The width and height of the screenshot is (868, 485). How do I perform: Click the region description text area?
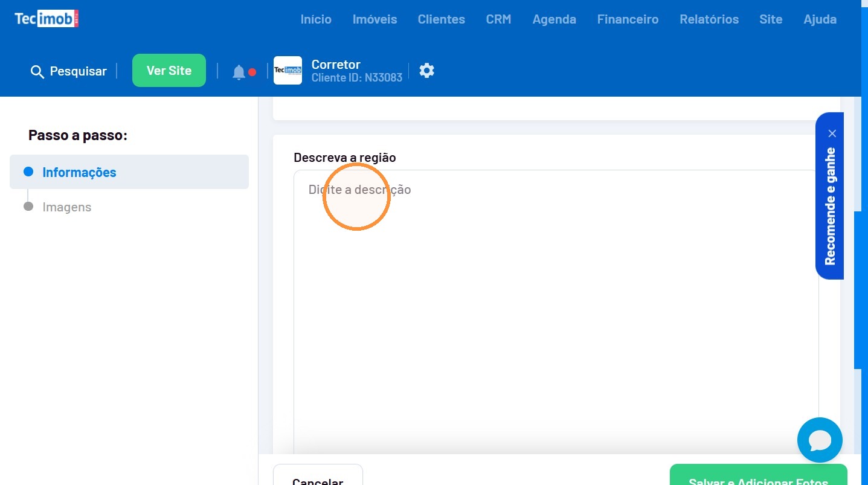pos(556,313)
